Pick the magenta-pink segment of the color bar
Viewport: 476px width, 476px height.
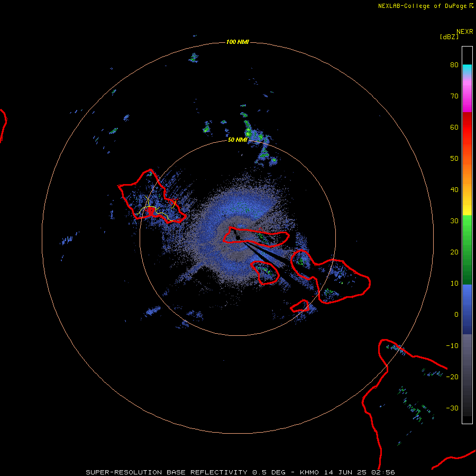point(467,94)
